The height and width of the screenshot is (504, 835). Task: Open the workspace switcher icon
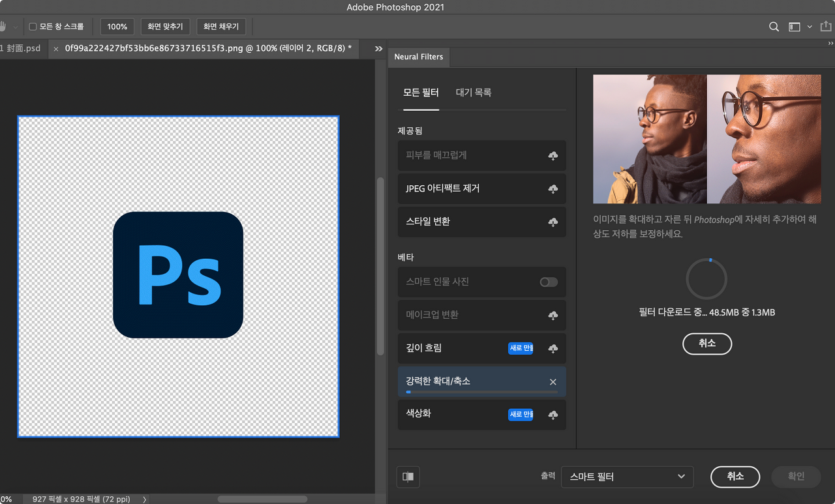[x=794, y=27]
